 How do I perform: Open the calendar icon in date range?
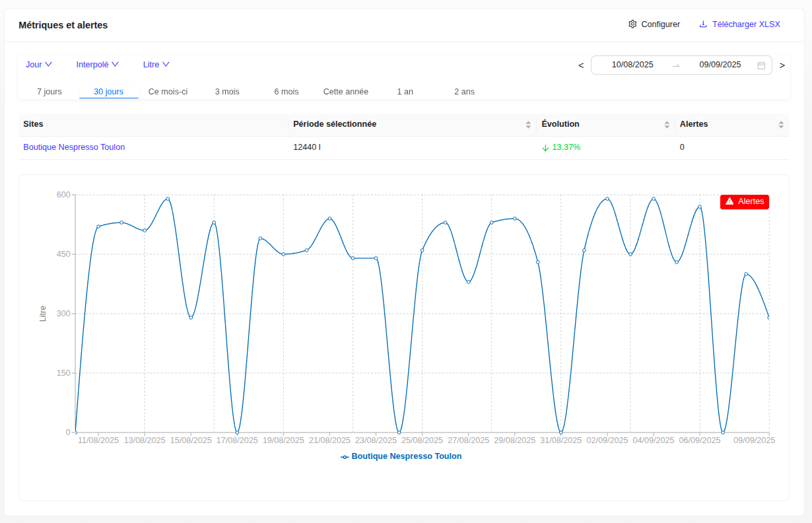tap(761, 65)
